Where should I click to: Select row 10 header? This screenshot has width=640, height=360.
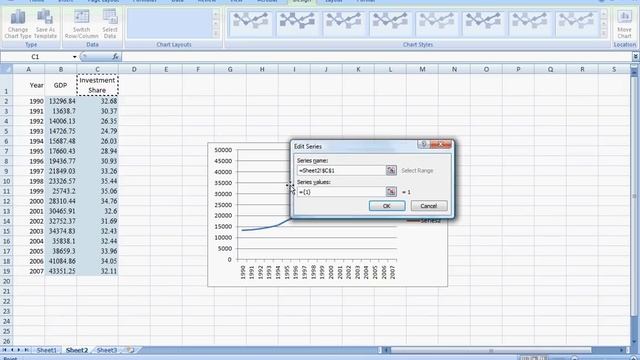tap(6, 181)
